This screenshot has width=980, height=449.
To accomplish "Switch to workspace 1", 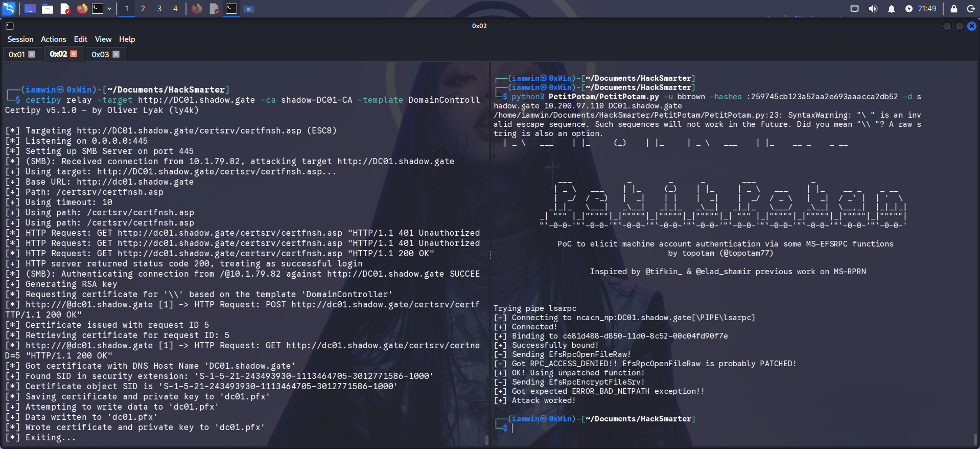I will click(x=127, y=9).
